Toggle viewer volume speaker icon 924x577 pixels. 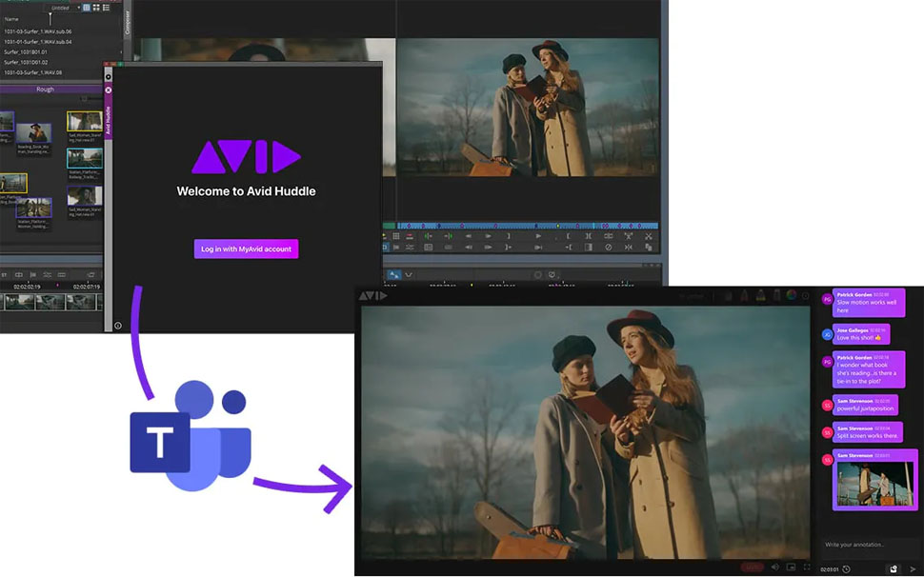tap(774, 567)
